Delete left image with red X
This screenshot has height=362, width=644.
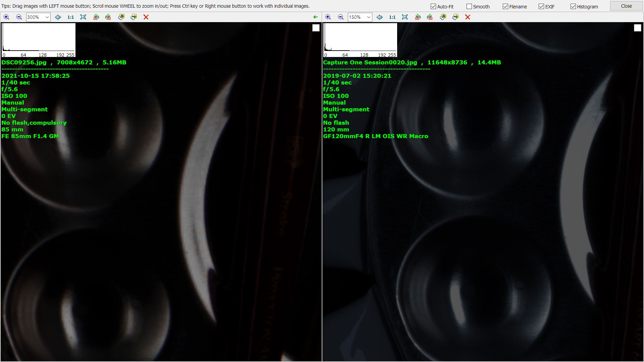click(x=146, y=17)
